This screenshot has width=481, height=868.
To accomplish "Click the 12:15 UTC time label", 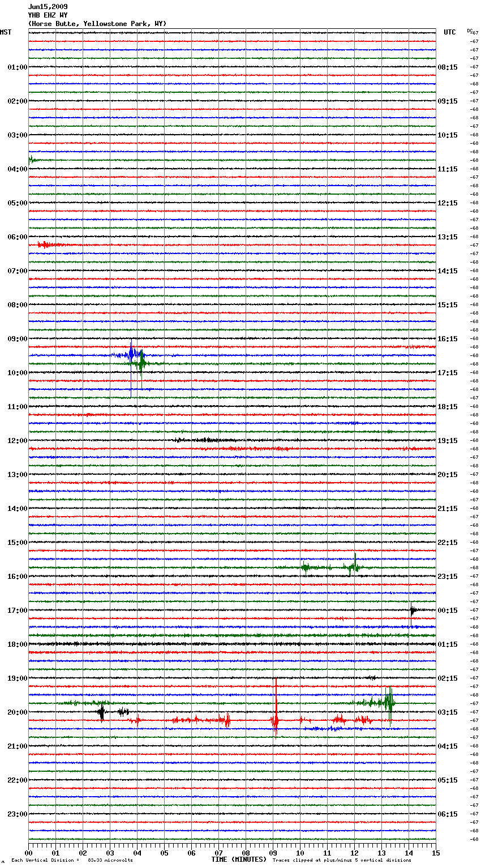I will coord(448,203).
